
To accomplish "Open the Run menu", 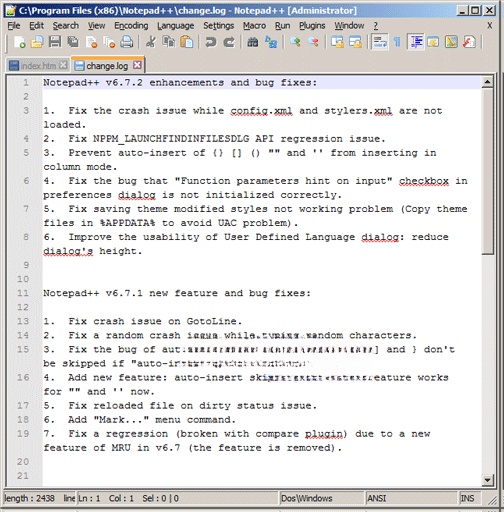I will (282, 26).
